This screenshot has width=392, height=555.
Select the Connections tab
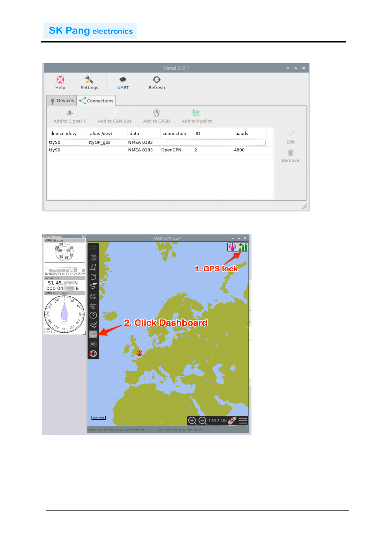(x=96, y=101)
